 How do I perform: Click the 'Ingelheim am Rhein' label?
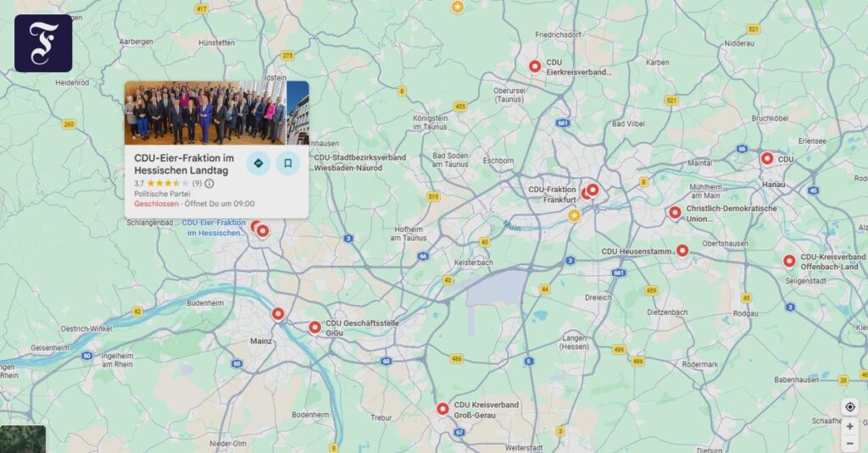[x=117, y=360]
